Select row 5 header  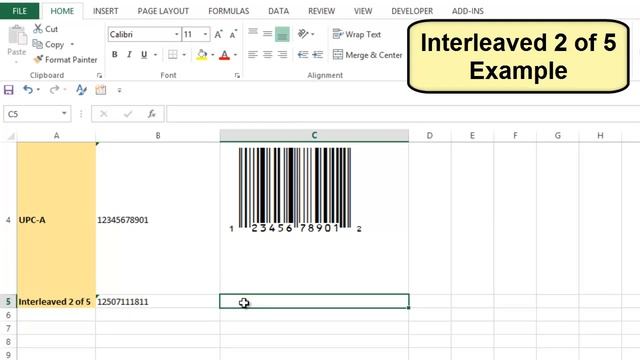point(8,302)
